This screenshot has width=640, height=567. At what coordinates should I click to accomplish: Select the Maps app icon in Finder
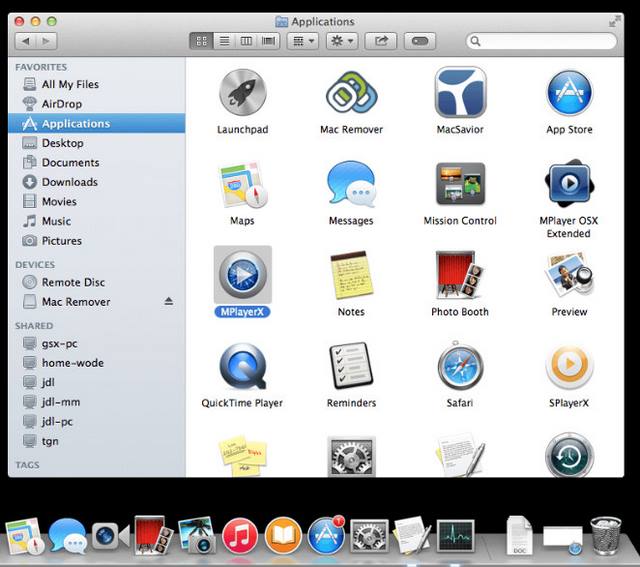pos(242,185)
